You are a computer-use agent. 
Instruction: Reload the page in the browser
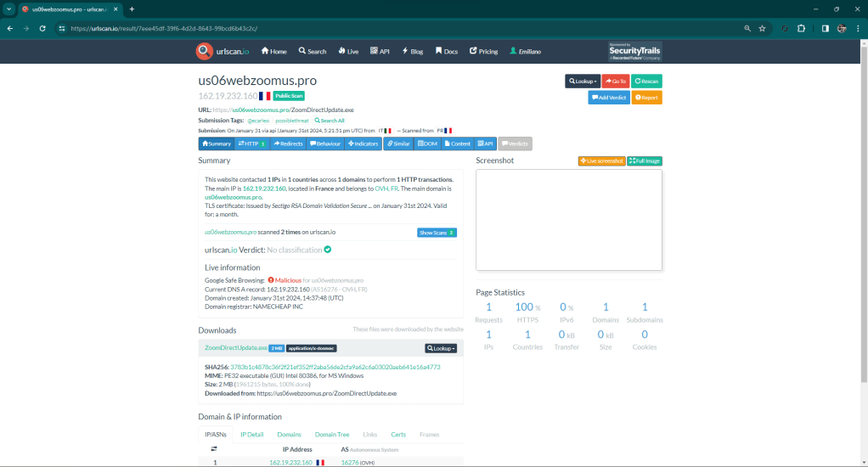(x=44, y=28)
